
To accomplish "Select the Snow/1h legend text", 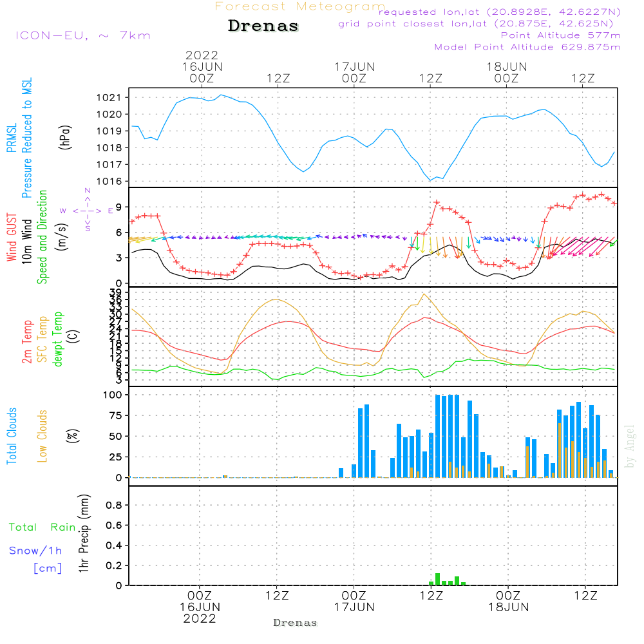I will [36, 551].
